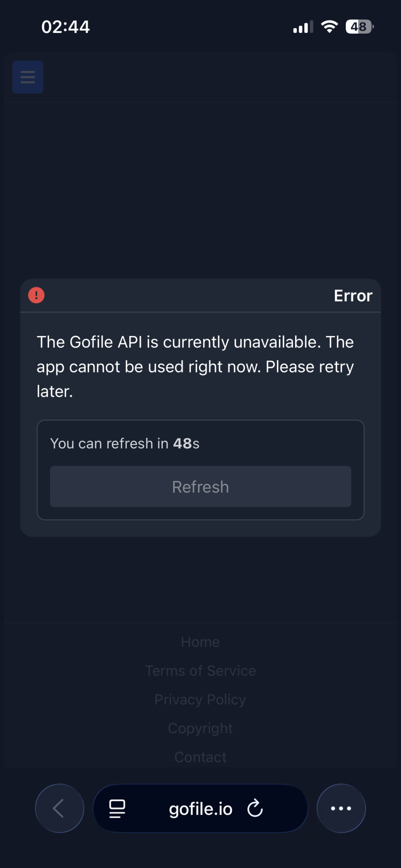The height and width of the screenshot is (868, 401).
Task: Tap the reload icon beside gofile.io
Action: 255,808
